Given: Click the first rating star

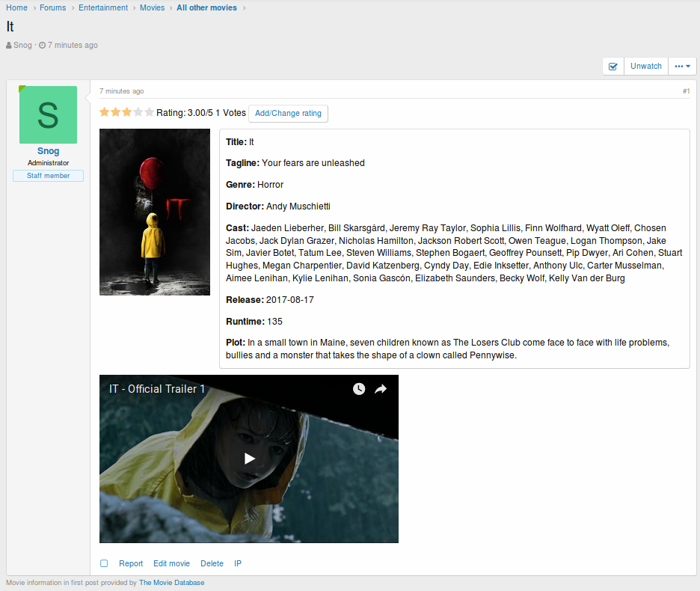Looking at the screenshot, I should pos(105,112).
